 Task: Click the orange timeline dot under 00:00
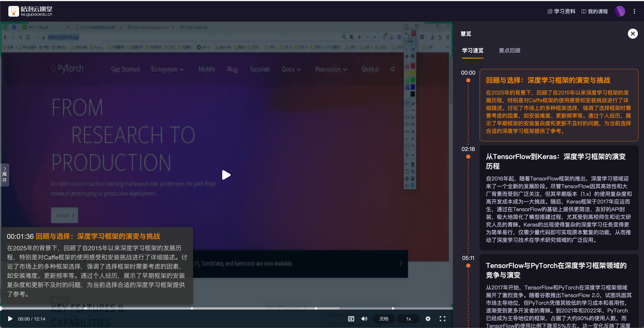[x=468, y=80]
